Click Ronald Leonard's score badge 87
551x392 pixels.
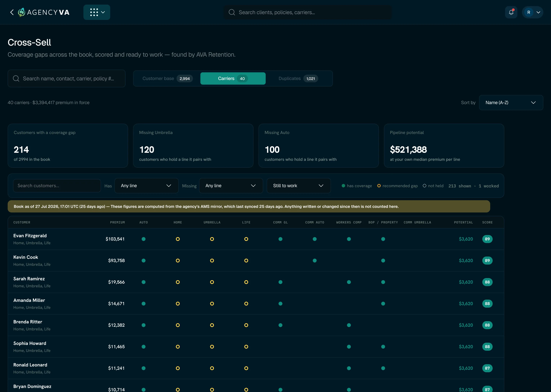pyautogui.click(x=487, y=368)
